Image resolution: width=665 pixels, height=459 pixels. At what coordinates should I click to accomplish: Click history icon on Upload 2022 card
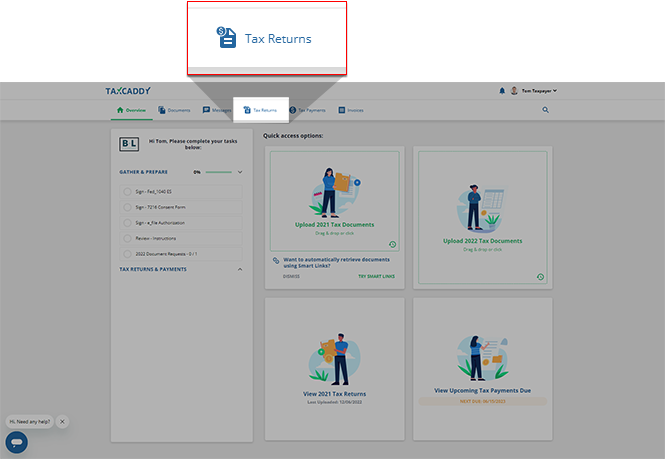[x=540, y=277]
